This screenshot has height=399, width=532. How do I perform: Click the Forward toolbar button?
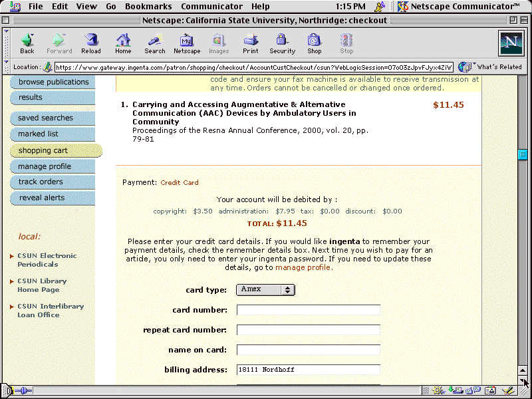pyautogui.click(x=59, y=44)
